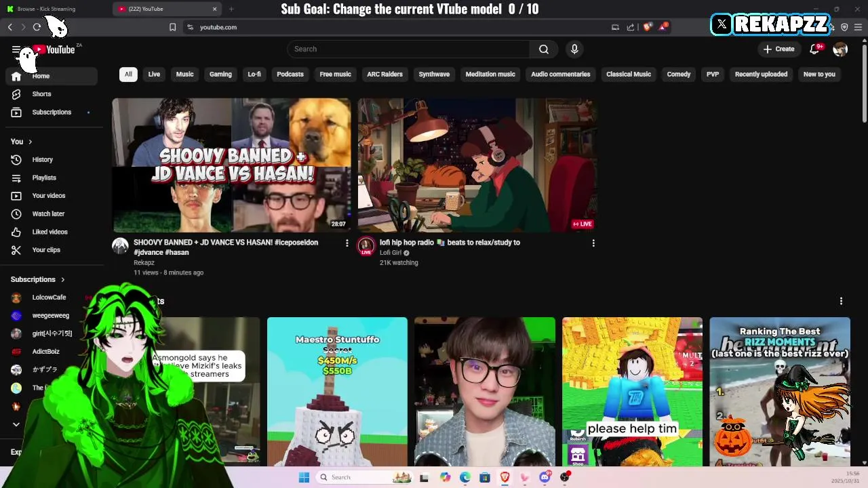Select the Gaming filter chip
Viewport: 868px width, 488px height.
pyautogui.click(x=220, y=74)
